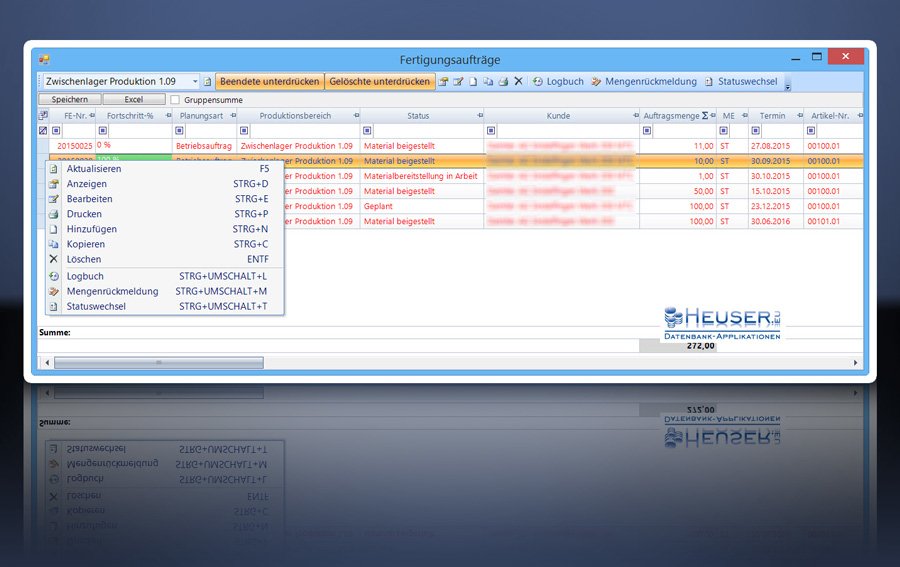
Task: Choose Statuswechsel in the context menu
Action: [x=165, y=306]
